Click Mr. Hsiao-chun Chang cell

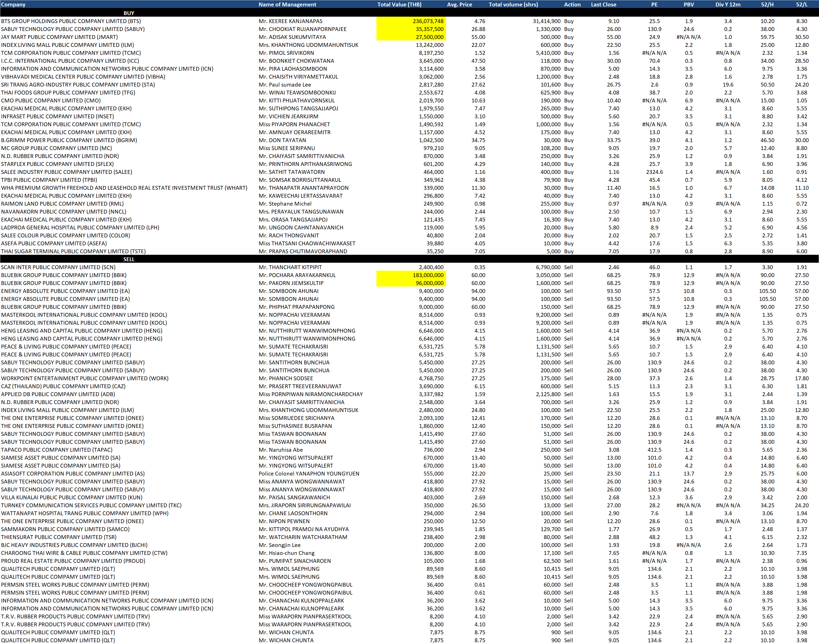(x=286, y=553)
